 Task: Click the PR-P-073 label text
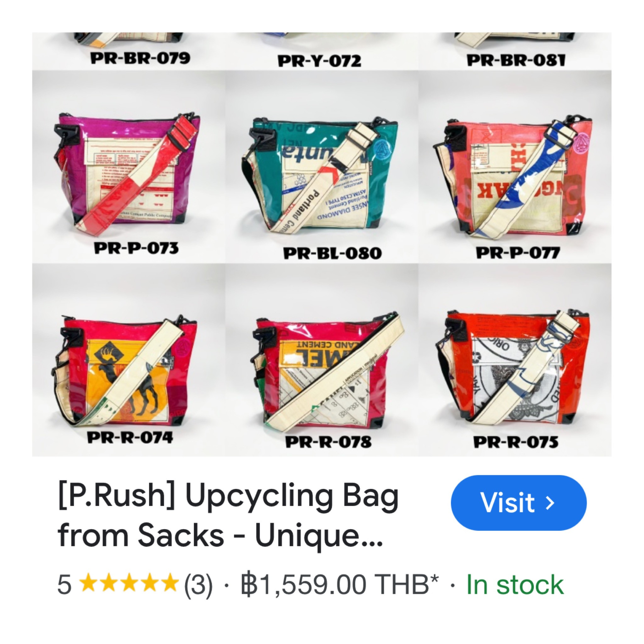click(136, 248)
